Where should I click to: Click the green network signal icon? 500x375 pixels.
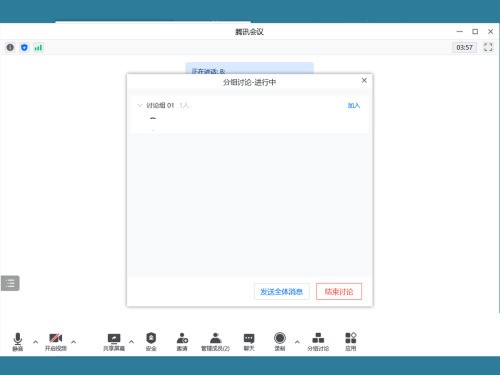38,48
